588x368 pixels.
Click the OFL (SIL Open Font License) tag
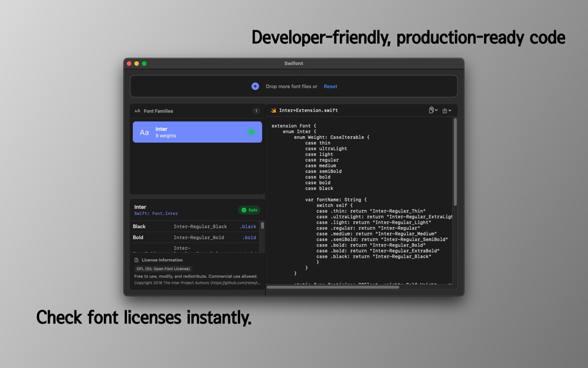click(x=163, y=269)
